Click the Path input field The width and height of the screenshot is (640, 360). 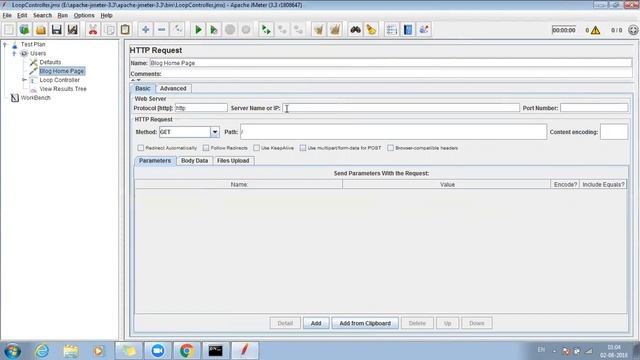tap(393, 132)
